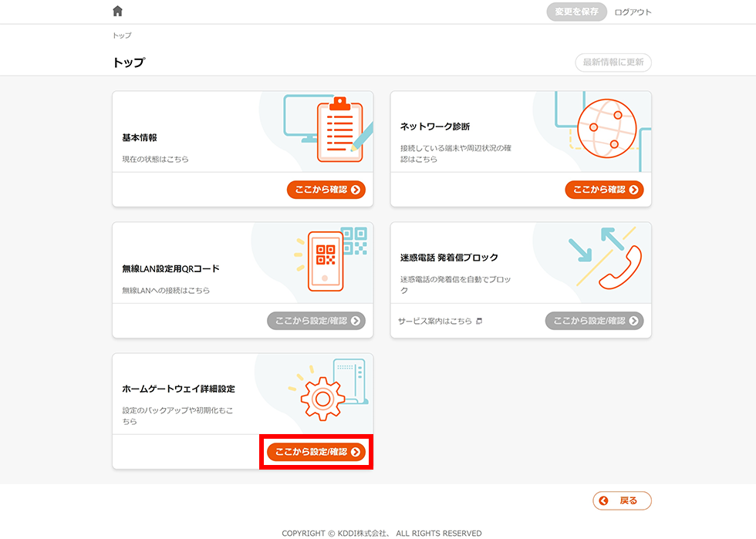Open ネットワーク診断 via ここから確認 button
756x539 pixels.
pos(604,190)
